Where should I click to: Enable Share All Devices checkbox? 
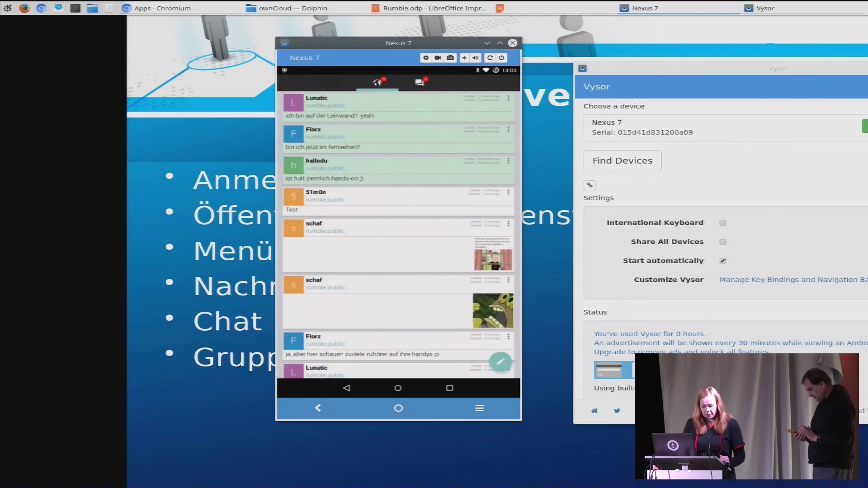pyautogui.click(x=722, y=242)
